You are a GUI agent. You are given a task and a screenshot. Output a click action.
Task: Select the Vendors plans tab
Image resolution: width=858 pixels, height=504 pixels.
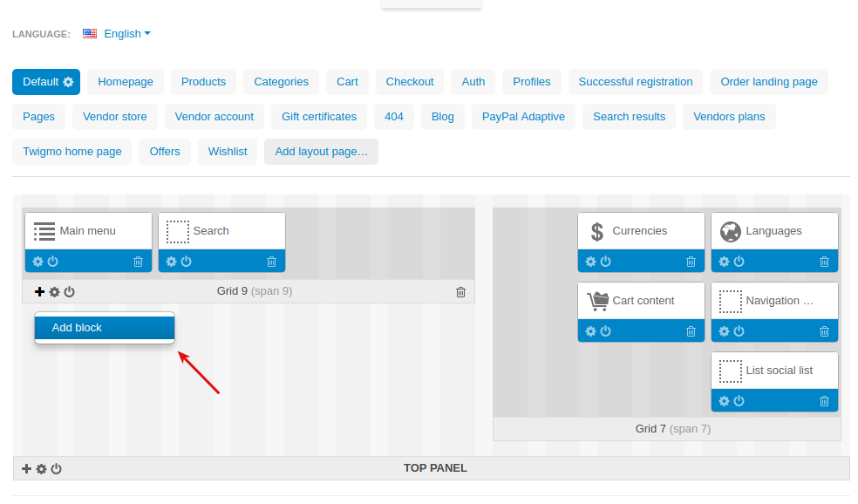point(730,117)
